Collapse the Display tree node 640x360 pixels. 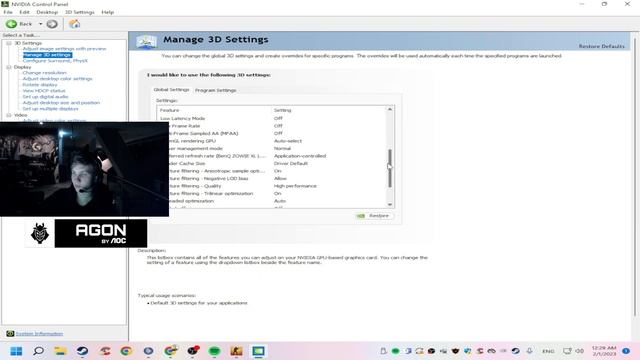[9, 67]
